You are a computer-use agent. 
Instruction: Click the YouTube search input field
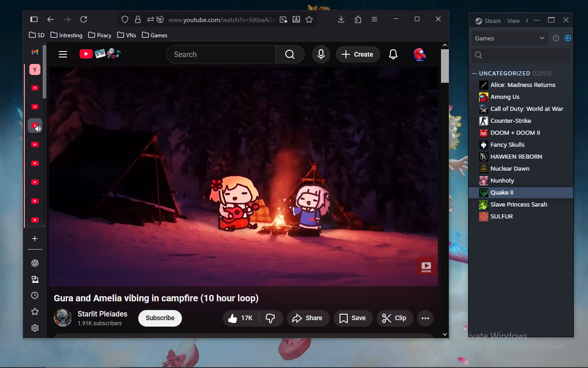point(220,54)
